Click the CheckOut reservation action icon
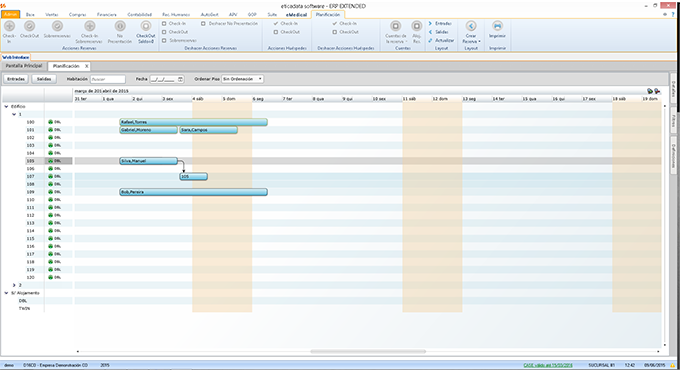 (x=29, y=26)
